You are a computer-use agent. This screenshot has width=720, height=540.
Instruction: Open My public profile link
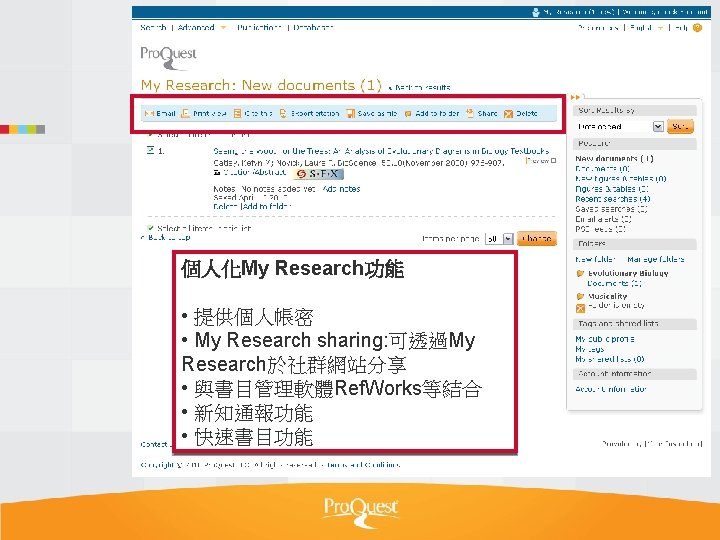tap(605, 339)
